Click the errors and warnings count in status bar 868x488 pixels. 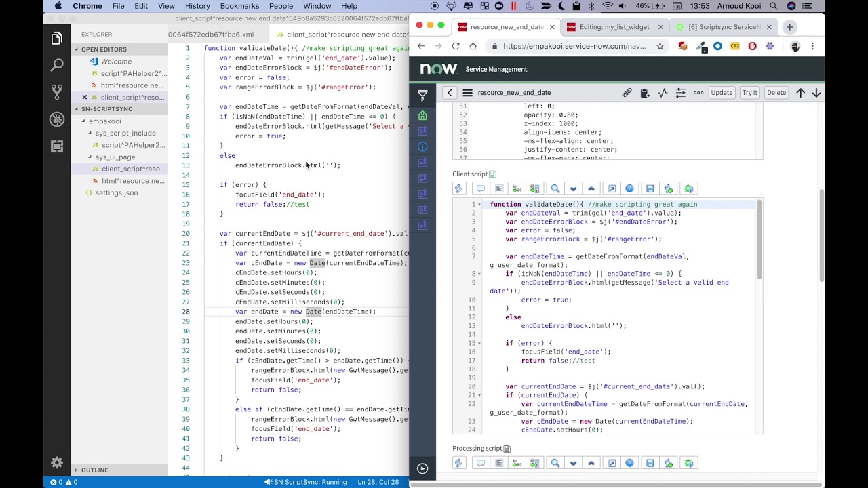tap(64, 482)
